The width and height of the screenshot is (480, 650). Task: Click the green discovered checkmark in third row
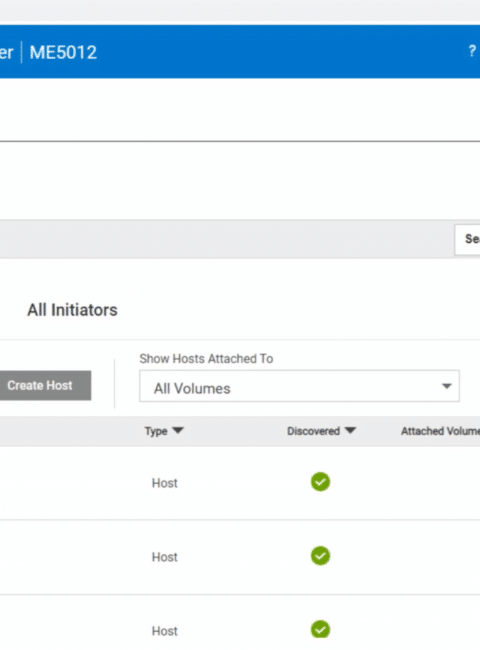pos(320,630)
